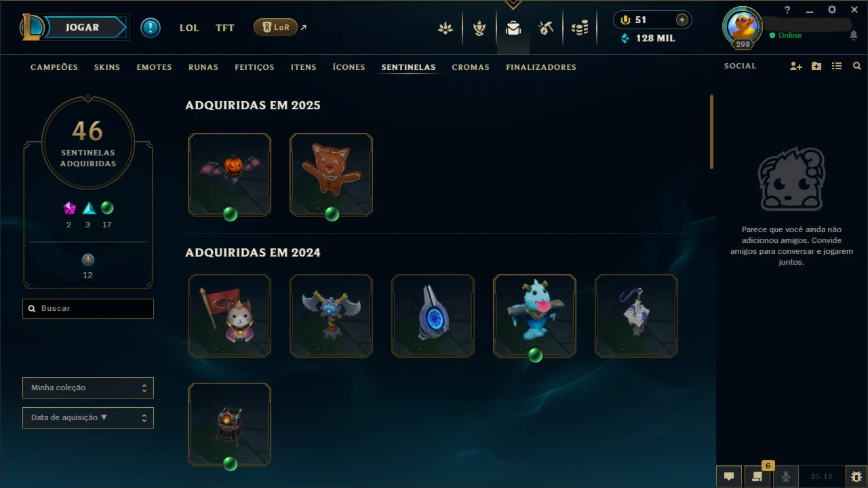The image size is (868, 488).
Task: Open the Store coins icon
Action: point(580,28)
